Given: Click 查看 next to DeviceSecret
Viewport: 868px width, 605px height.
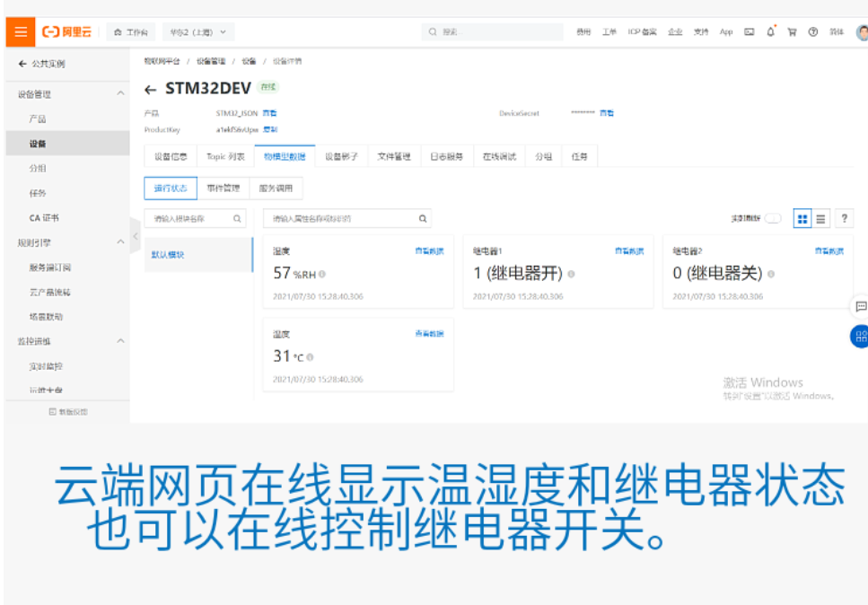Looking at the screenshot, I should point(607,113).
